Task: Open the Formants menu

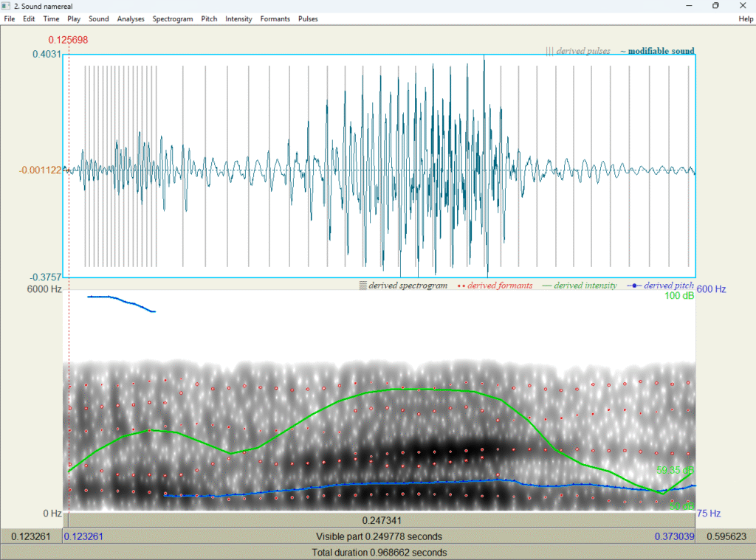Action: coord(275,18)
